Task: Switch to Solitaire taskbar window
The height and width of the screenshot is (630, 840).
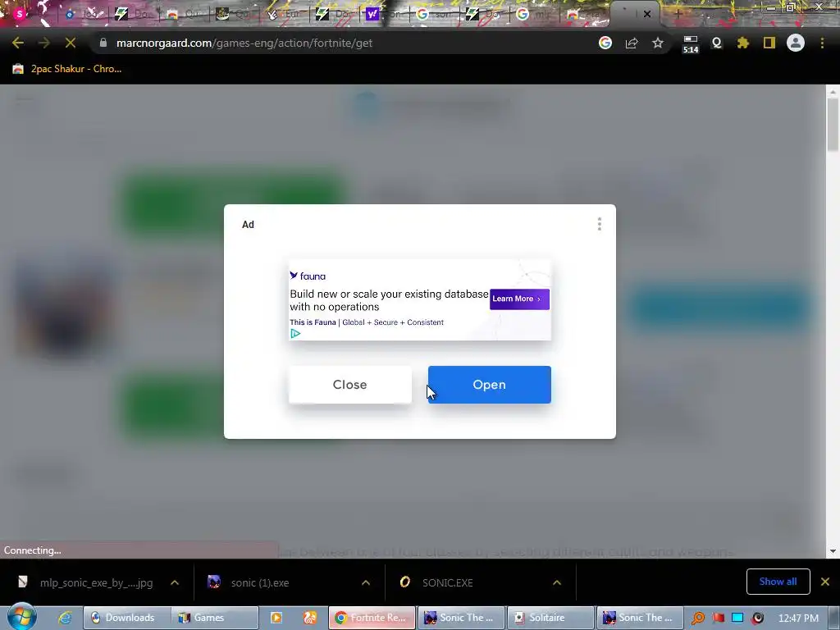Action: pyautogui.click(x=550, y=618)
